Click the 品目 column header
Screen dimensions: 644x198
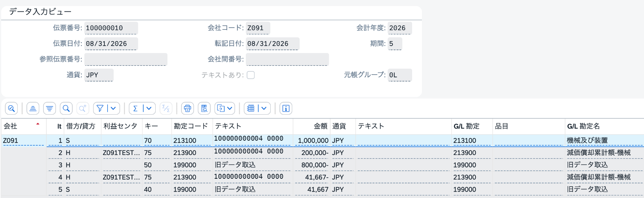529,126
